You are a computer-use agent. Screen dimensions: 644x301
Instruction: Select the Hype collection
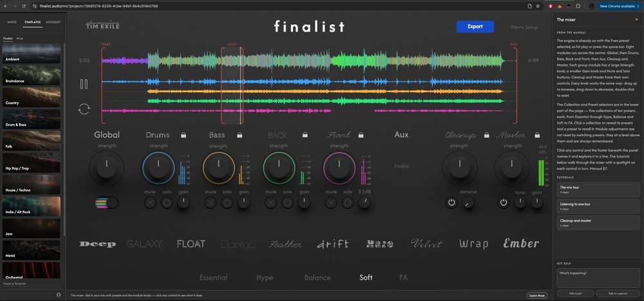point(265,278)
